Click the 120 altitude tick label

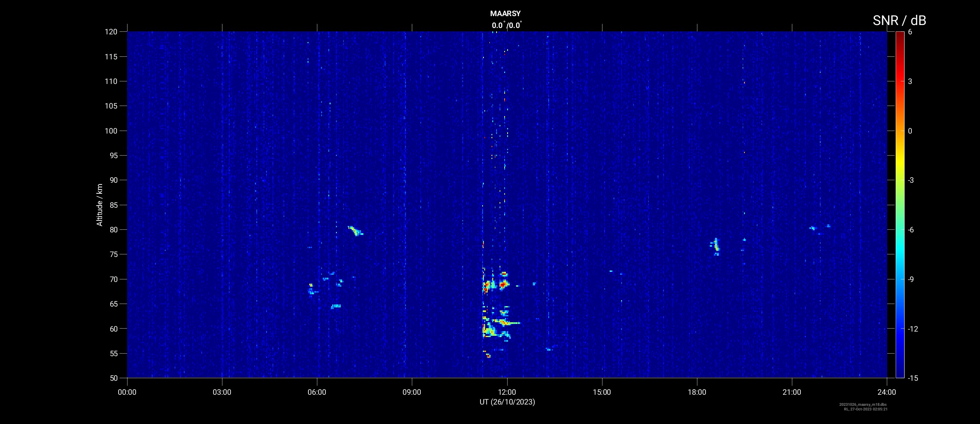(111, 32)
